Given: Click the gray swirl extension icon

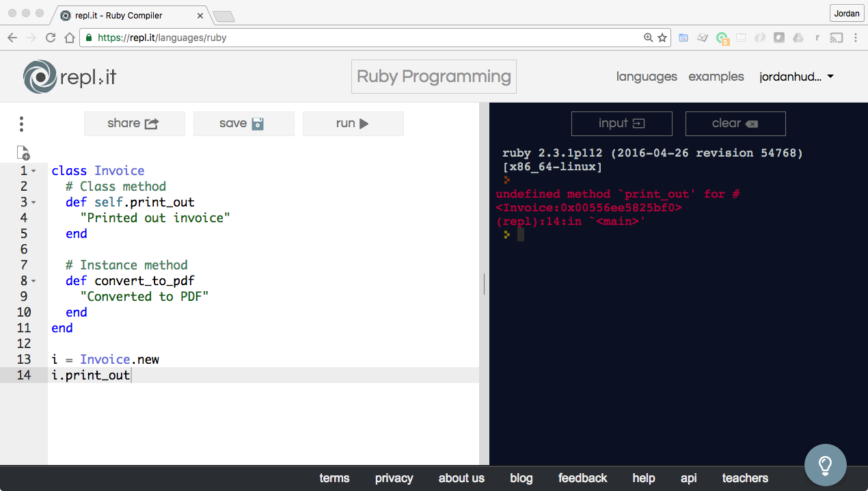Looking at the screenshot, I should [x=760, y=38].
